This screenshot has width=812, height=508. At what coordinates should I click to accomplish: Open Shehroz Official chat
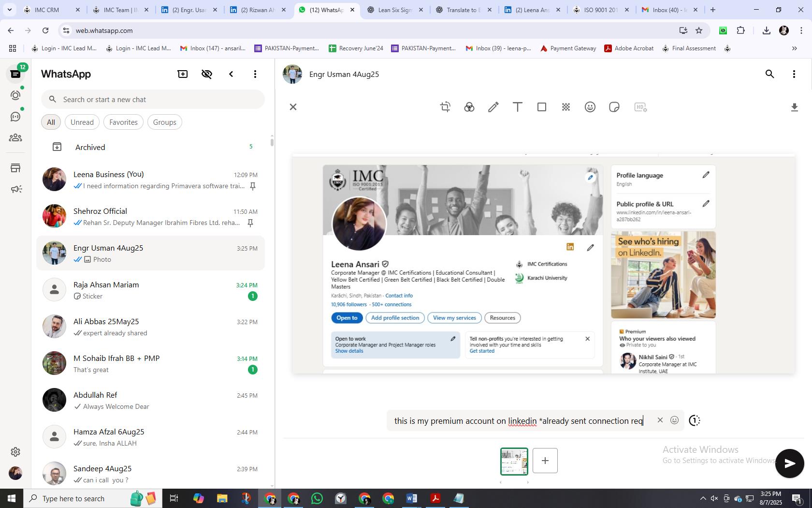(x=150, y=217)
